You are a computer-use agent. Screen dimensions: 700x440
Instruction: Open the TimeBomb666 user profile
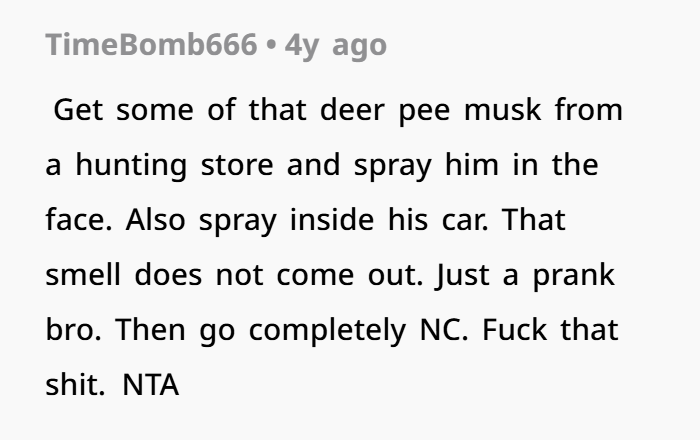[x=150, y=46]
